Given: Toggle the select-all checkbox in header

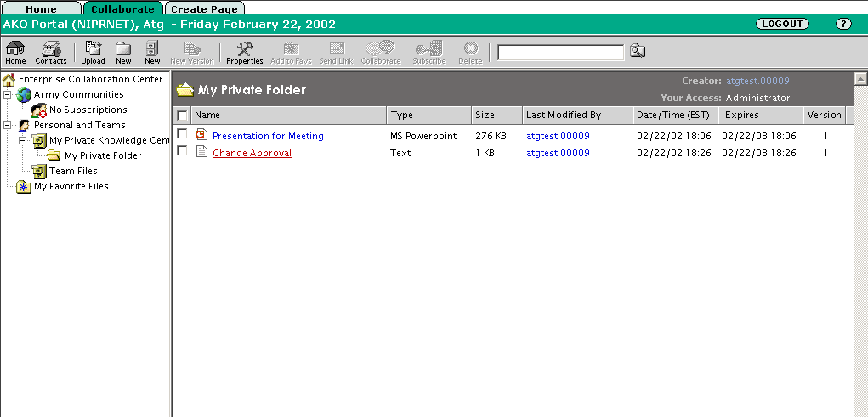Looking at the screenshot, I should tap(182, 115).
